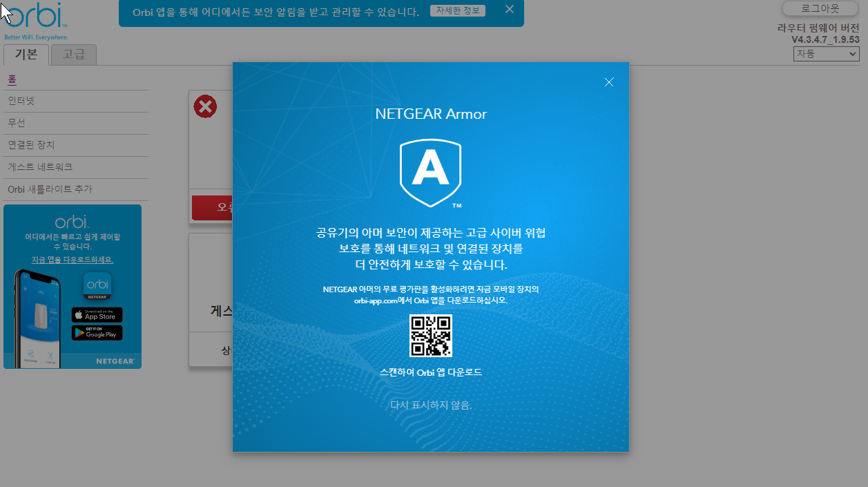This screenshot has width=868, height=487.
Task: Close the NETGEAR Armor dialog
Action: (x=609, y=82)
